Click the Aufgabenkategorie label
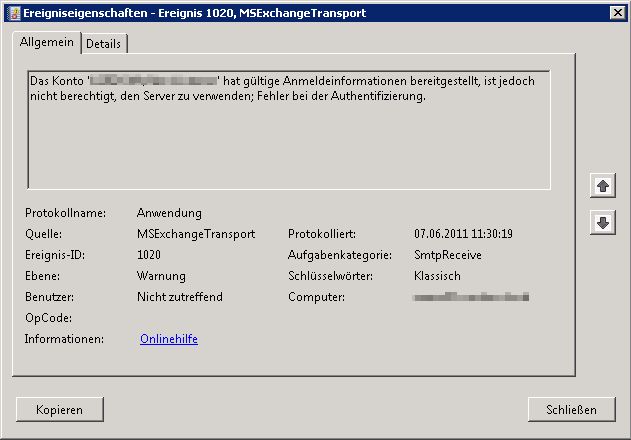 (340, 255)
